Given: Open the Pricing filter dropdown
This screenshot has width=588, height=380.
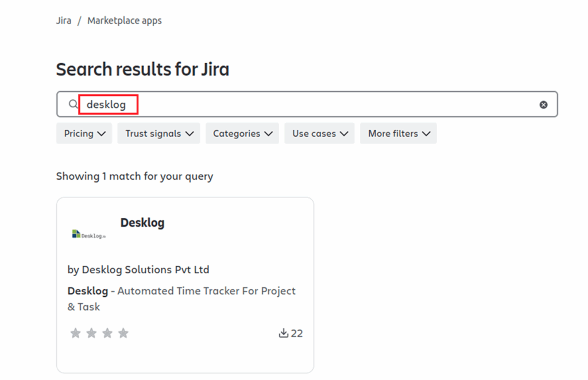Looking at the screenshot, I should click(x=84, y=134).
